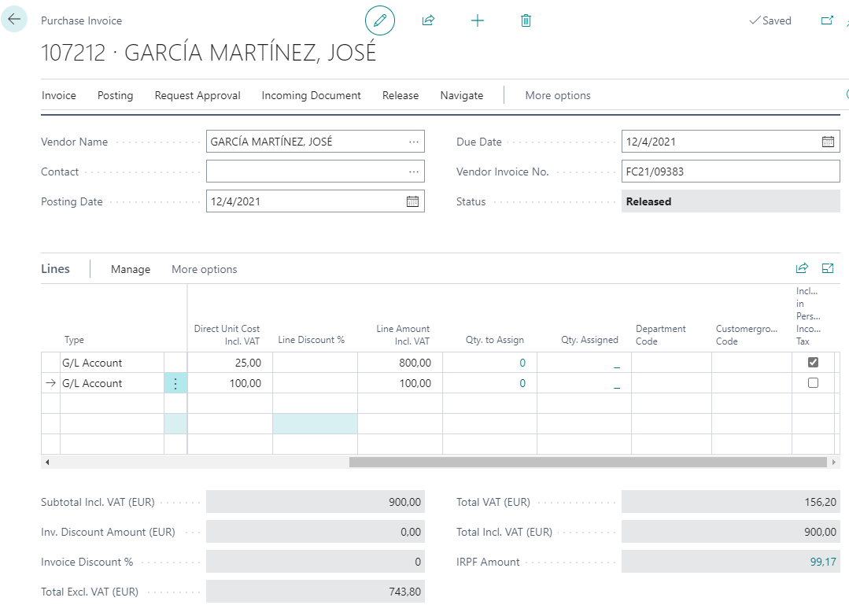Open the Navigate menu
Screen dimensions: 849x616
[x=462, y=95]
